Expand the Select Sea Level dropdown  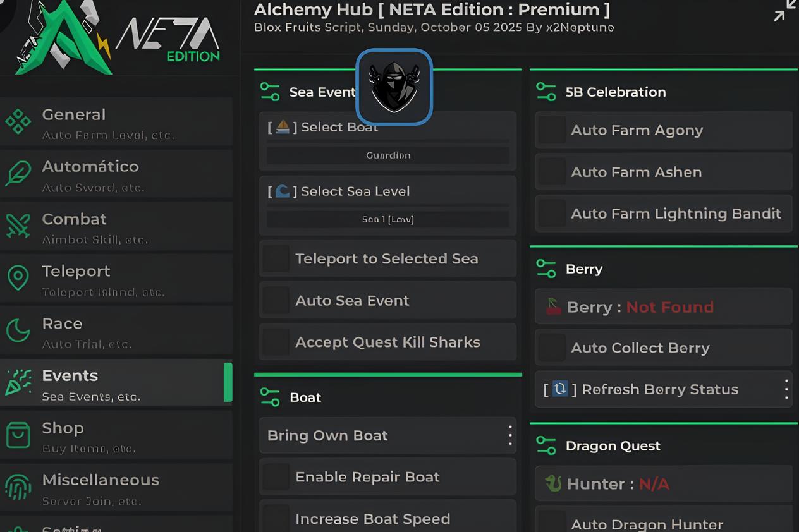[x=387, y=219]
